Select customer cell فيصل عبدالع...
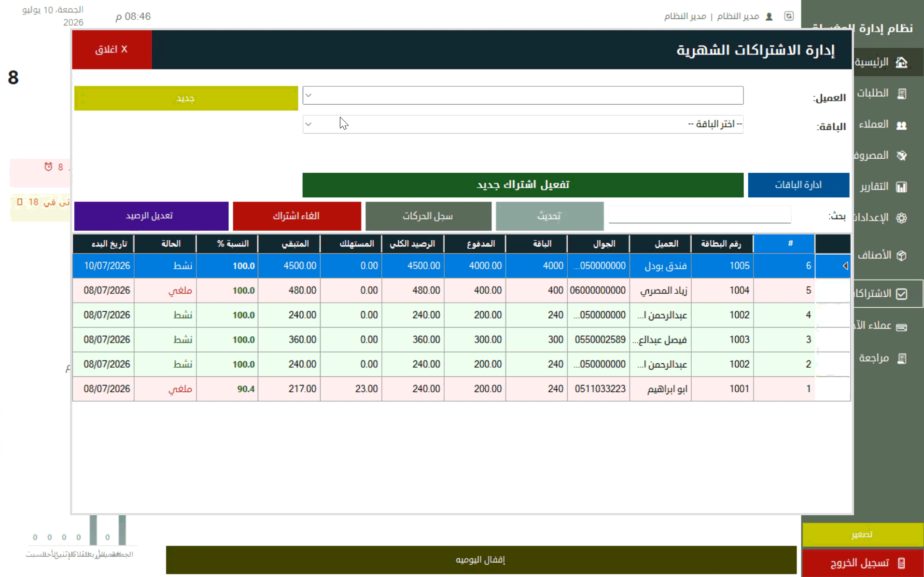The width and height of the screenshot is (924, 577). click(660, 340)
